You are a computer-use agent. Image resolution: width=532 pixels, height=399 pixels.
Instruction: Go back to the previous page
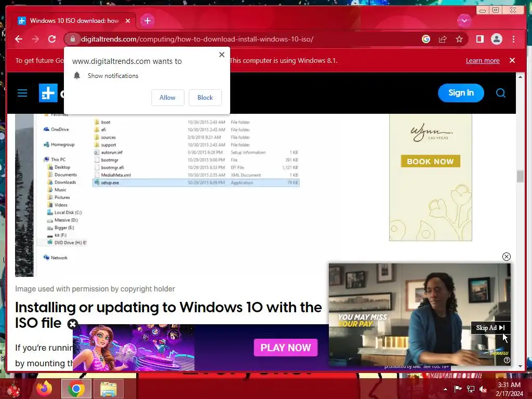click(x=19, y=39)
